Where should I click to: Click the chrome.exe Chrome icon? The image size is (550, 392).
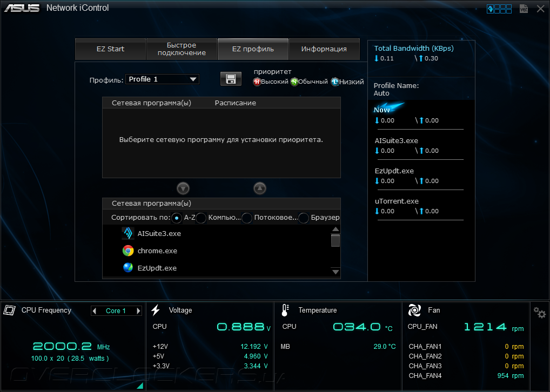pyautogui.click(x=128, y=251)
